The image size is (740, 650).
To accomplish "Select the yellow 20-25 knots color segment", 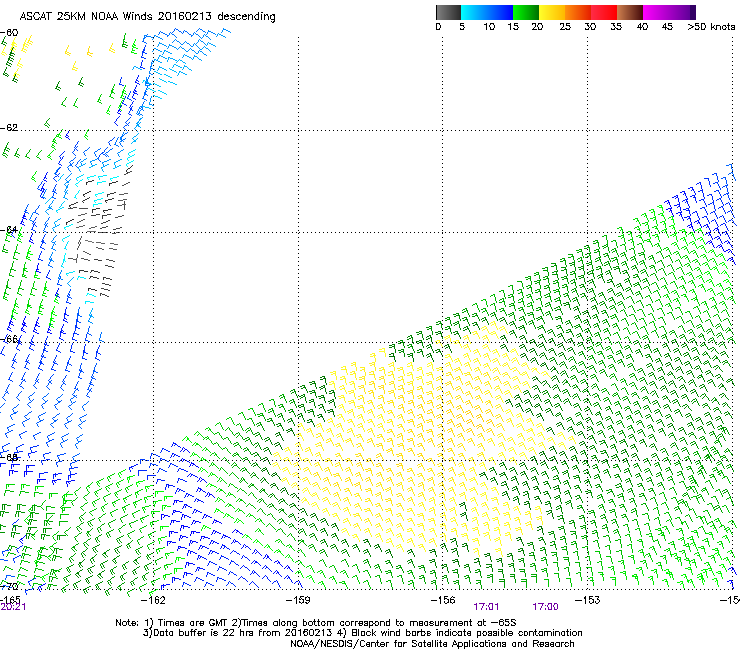I will coord(552,12).
